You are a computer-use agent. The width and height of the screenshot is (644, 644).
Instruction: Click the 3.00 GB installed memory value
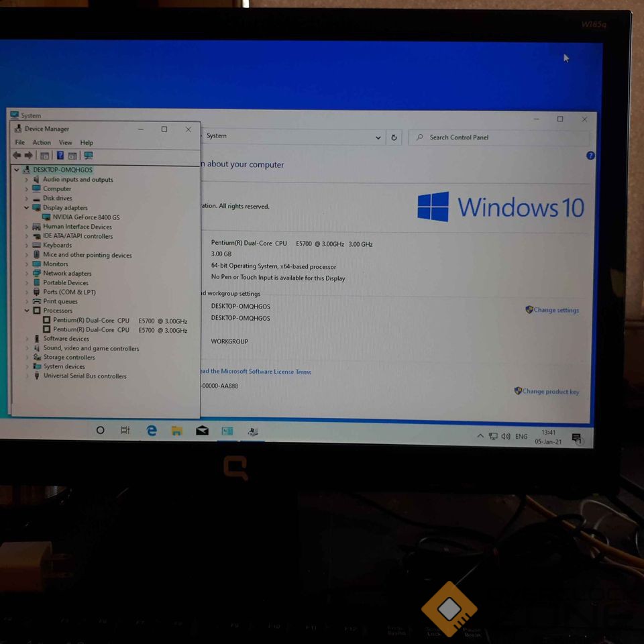pos(221,254)
